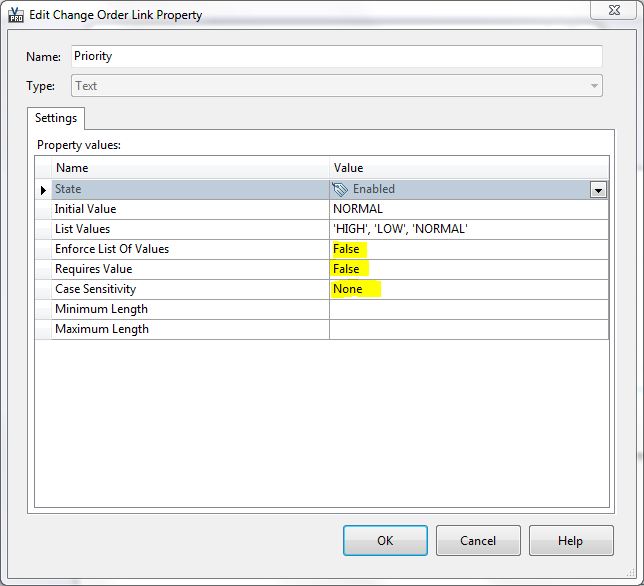Viewport: 644px width, 586px height.
Task: Select the Maximum Length row name
Action: tap(190, 329)
